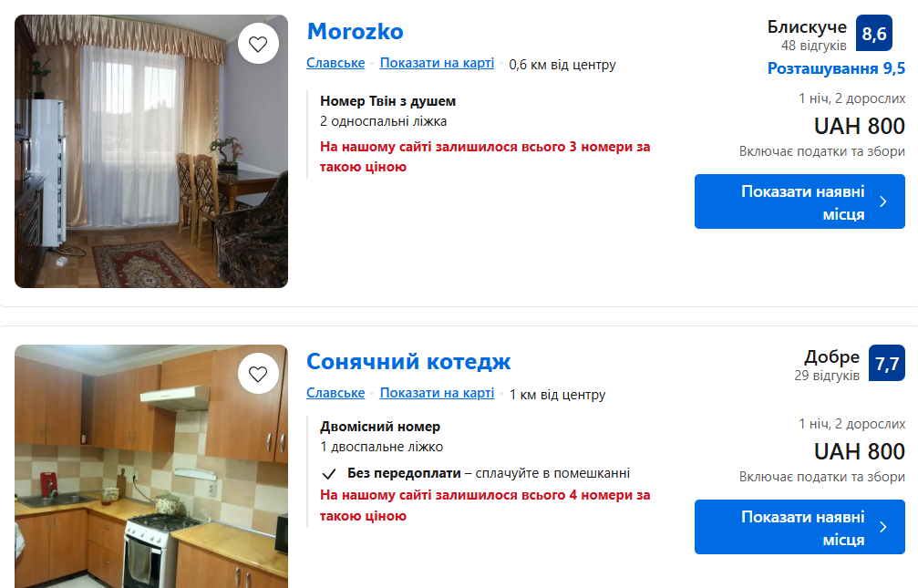
Task: Toggle heart favorite on Сонячний котедж
Action: click(258, 374)
